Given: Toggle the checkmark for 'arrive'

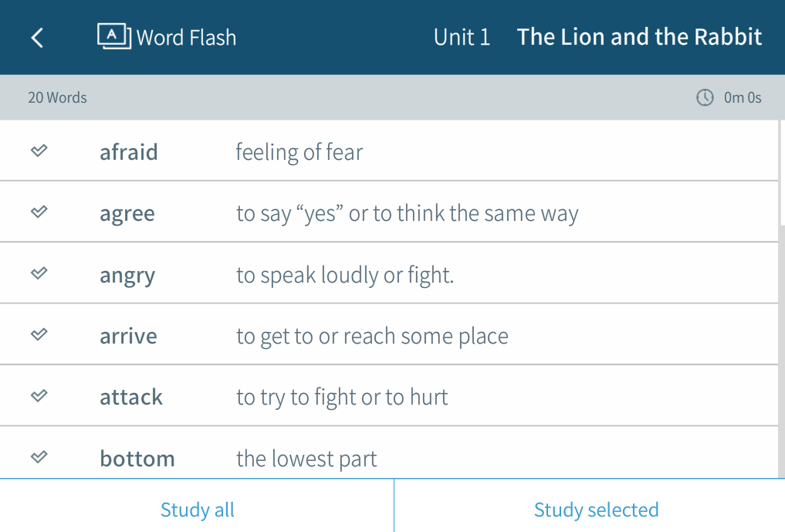Looking at the screenshot, I should (x=39, y=334).
